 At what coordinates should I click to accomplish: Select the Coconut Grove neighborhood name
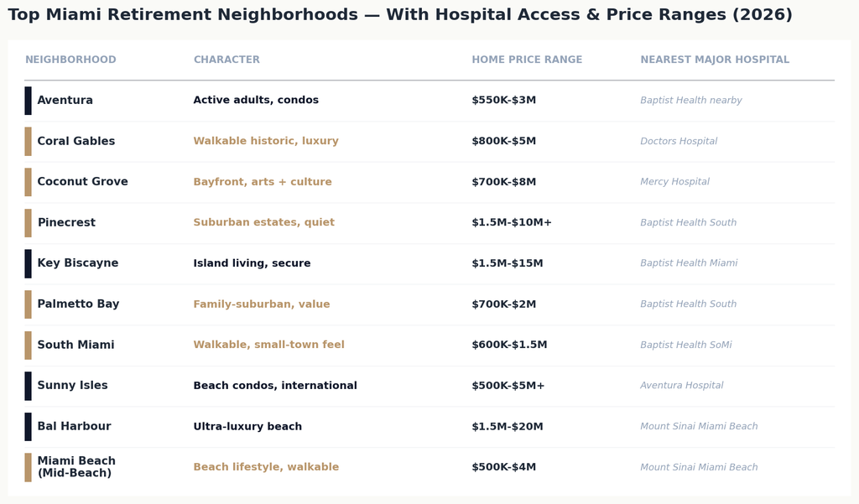point(82,181)
